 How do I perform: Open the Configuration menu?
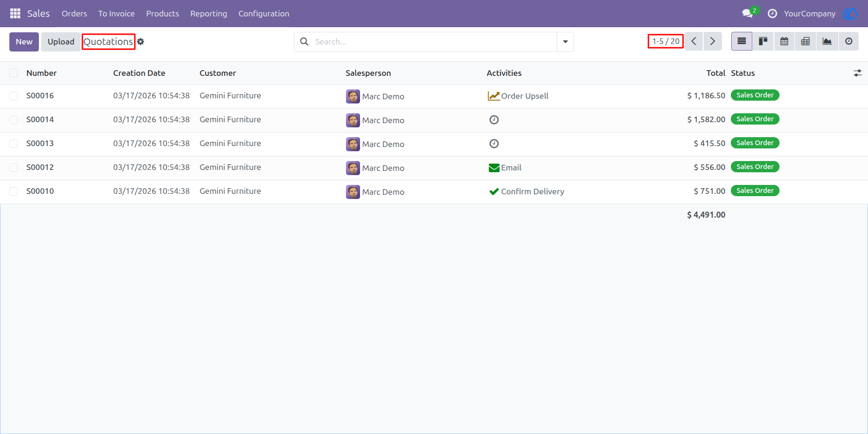(264, 14)
